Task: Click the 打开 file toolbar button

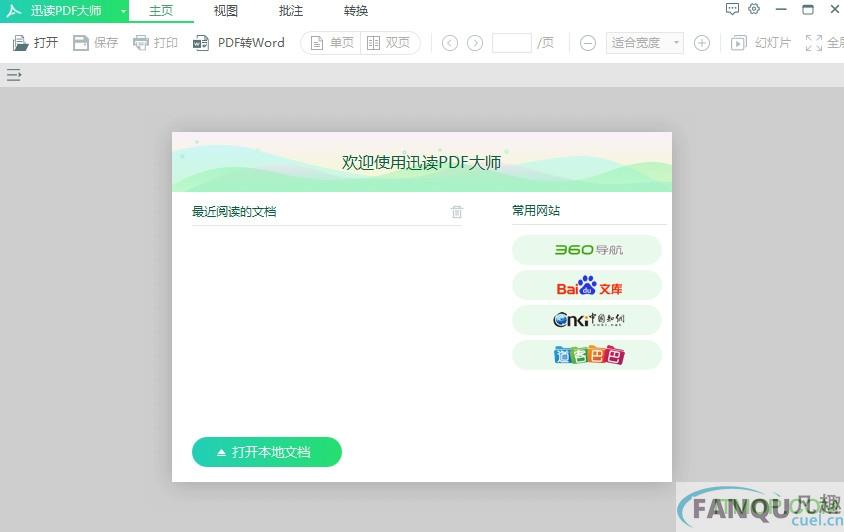Action: point(36,43)
